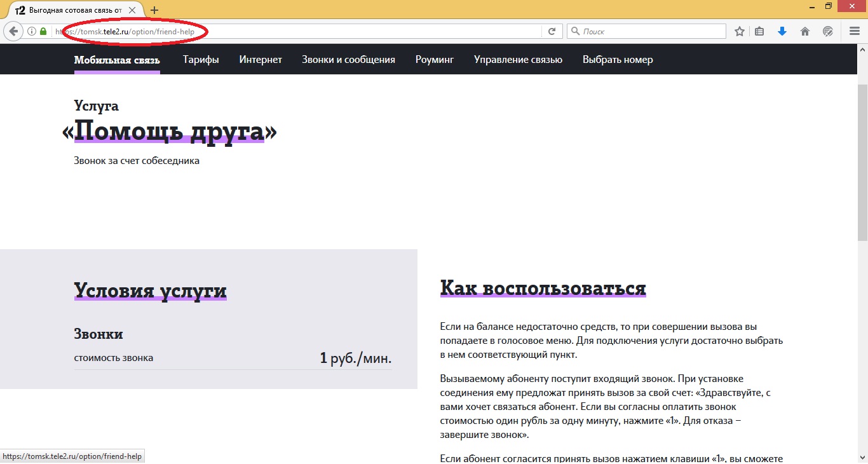Click the site security padlock icon
868x464 pixels.
click(42, 31)
